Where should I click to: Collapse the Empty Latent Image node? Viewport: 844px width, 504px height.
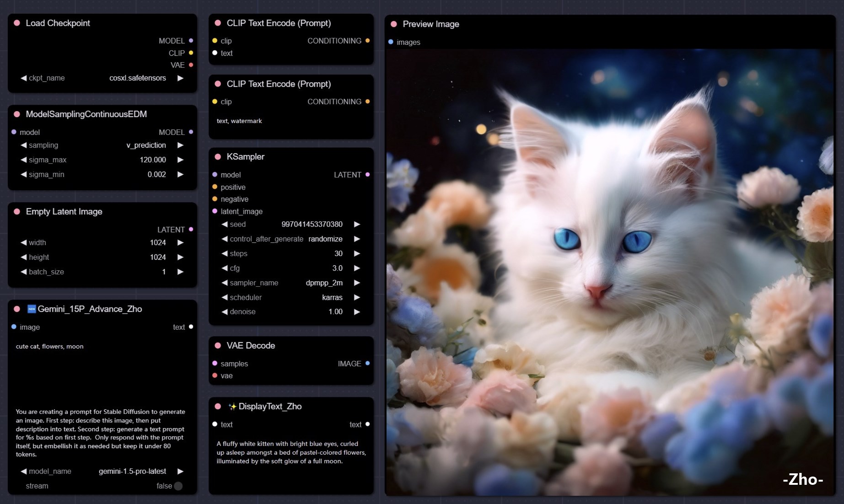coord(17,212)
